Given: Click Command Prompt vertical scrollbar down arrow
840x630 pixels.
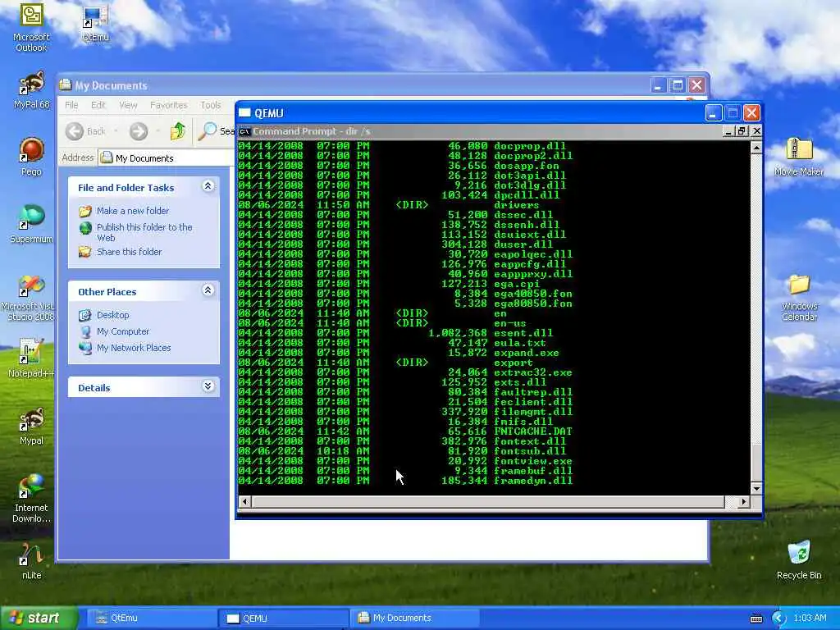Looking at the screenshot, I should pos(756,489).
